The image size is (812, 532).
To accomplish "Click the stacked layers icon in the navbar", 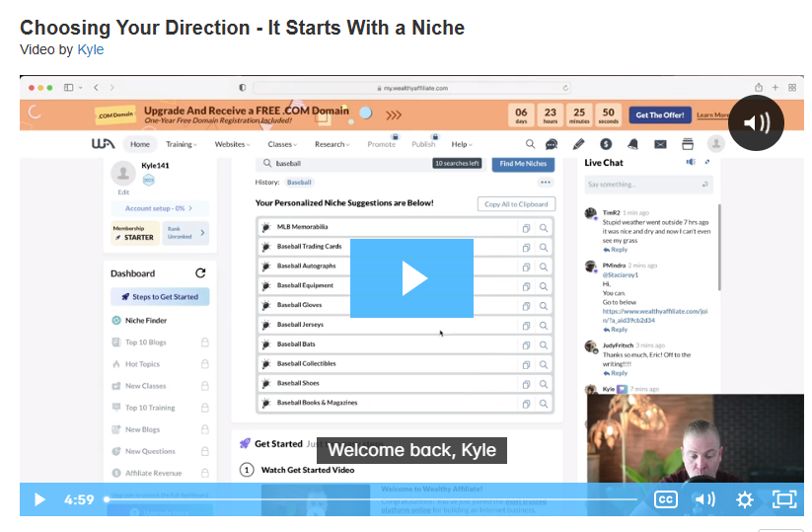I will [x=688, y=144].
